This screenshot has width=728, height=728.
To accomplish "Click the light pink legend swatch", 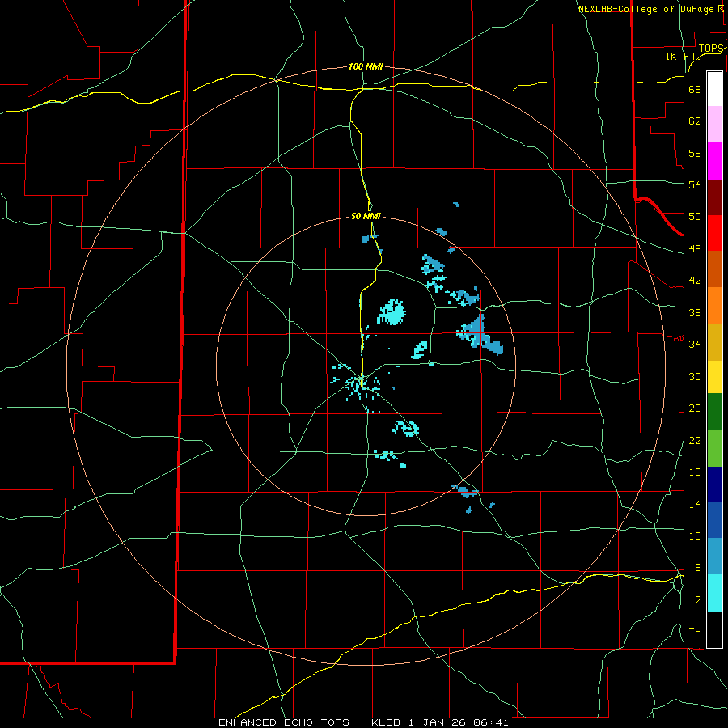I will point(714,125).
